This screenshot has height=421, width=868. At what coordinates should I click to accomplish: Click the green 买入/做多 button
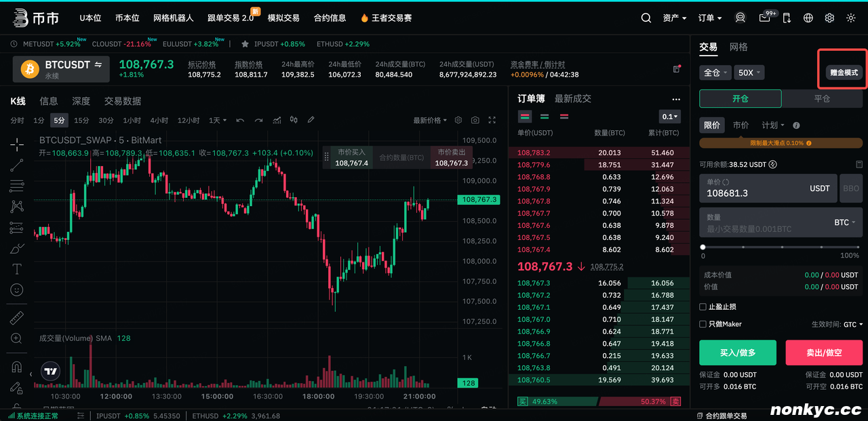pos(737,353)
